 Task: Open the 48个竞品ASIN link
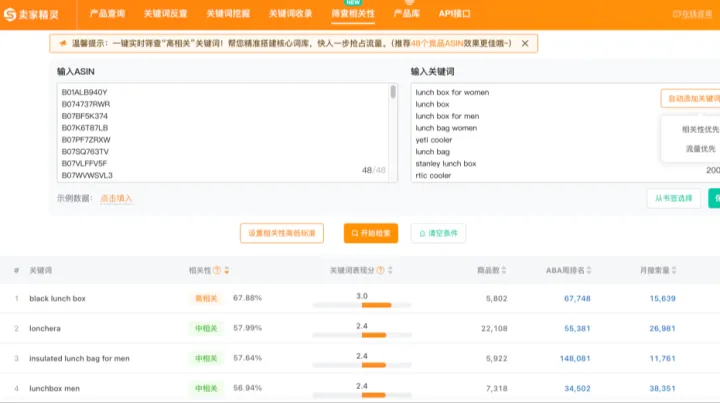436,43
